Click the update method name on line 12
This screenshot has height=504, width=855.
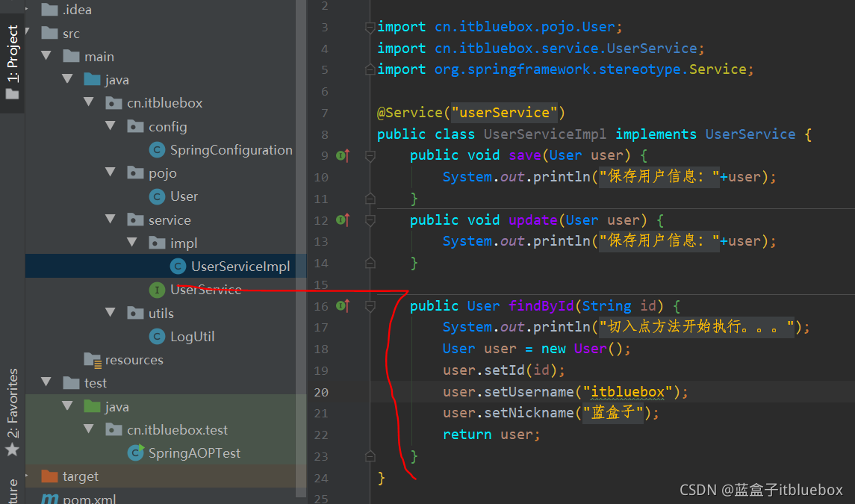point(532,220)
